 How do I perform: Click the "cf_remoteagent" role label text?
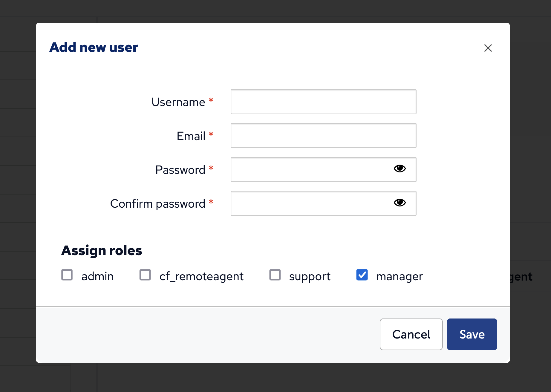201,276
